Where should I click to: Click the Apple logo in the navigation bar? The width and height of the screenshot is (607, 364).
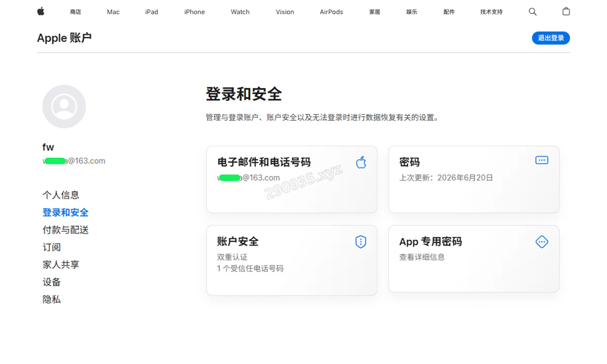coord(41,11)
